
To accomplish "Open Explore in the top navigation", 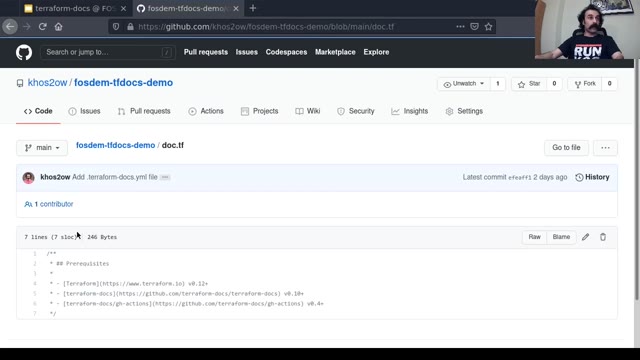I will (x=376, y=52).
